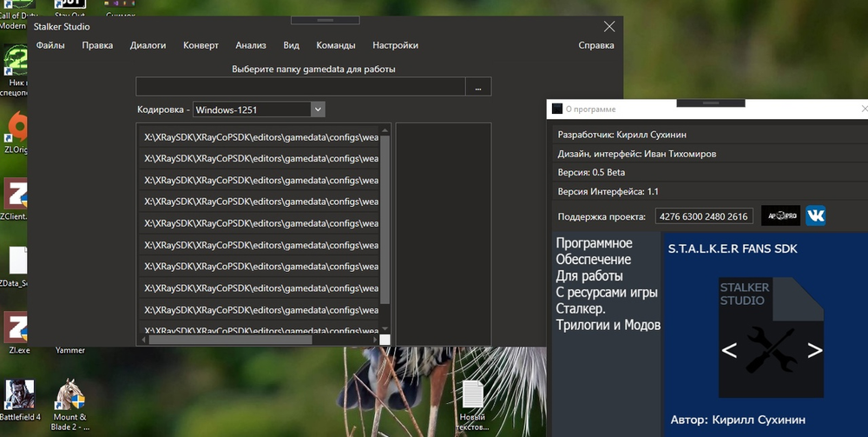The image size is (868, 437).
Task: Expand the Кодировка dropdown arrow
Action: point(318,109)
